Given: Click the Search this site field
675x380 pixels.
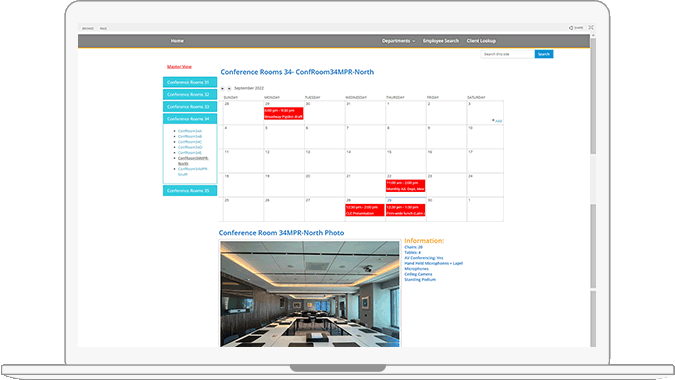Looking at the screenshot, I should click(x=508, y=54).
